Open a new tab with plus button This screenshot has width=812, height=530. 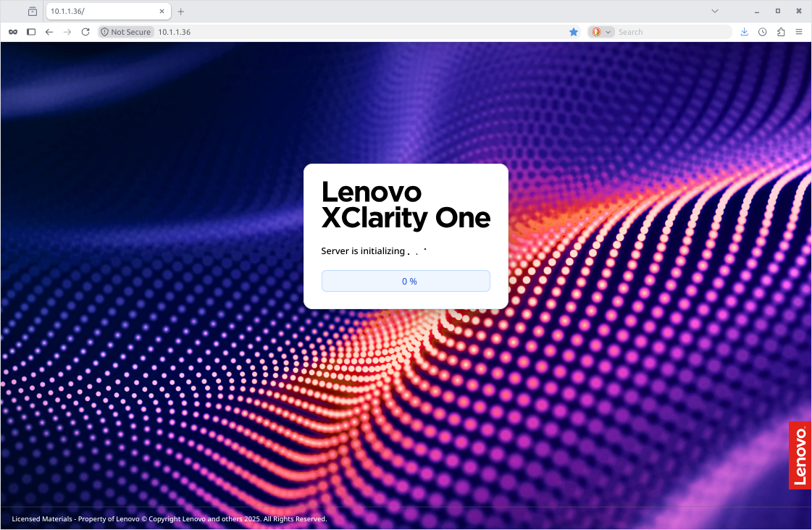[181, 11]
